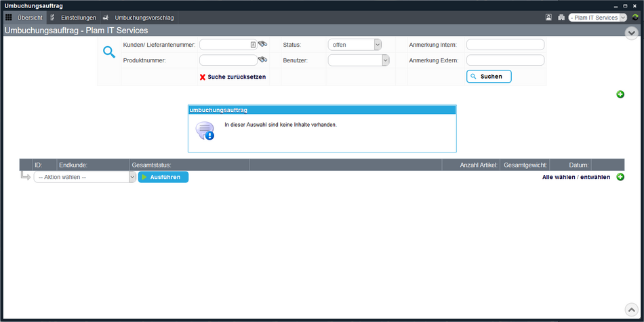Click the green refresh icon at top right
This screenshot has width=644, height=322.
(x=635, y=18)
